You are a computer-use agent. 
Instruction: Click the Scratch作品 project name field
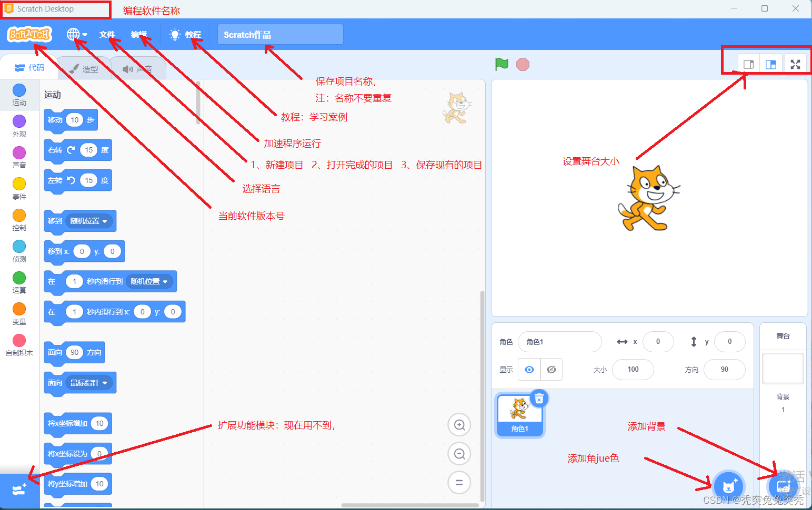pos(280,35)
